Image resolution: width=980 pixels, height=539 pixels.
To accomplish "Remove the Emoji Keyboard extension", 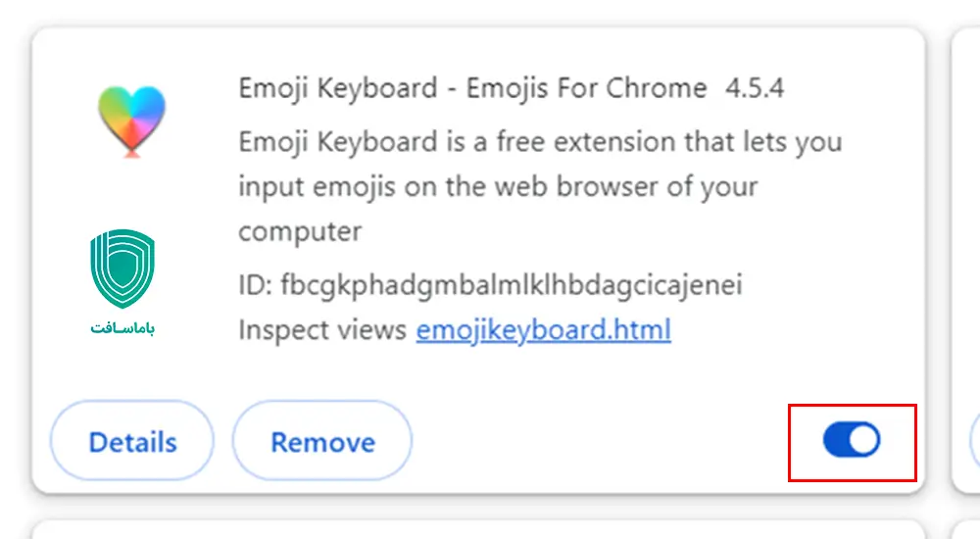I will point(322,442).
